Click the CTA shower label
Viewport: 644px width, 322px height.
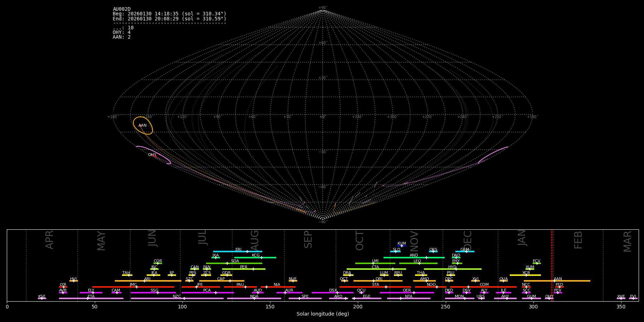[375, 267]
